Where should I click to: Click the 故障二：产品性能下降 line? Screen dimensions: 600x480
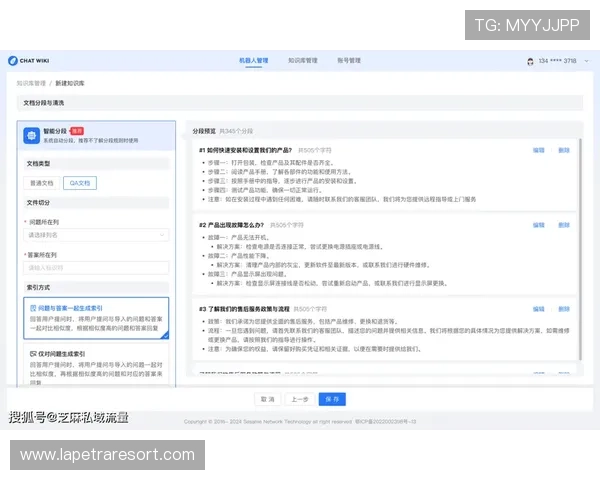coord(238,256)
